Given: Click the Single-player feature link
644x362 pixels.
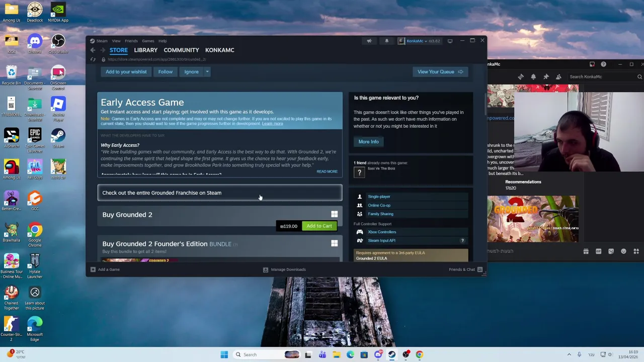Looking at the screenshot, I should 379,197.
